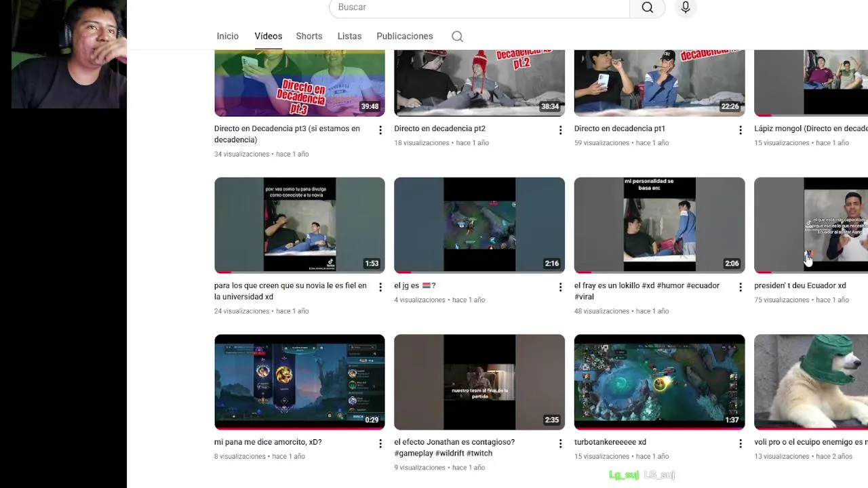Click '18 visualizaciones • hace 1 año' text
This screenshot has height=488, width=868.
pos(441,143)
